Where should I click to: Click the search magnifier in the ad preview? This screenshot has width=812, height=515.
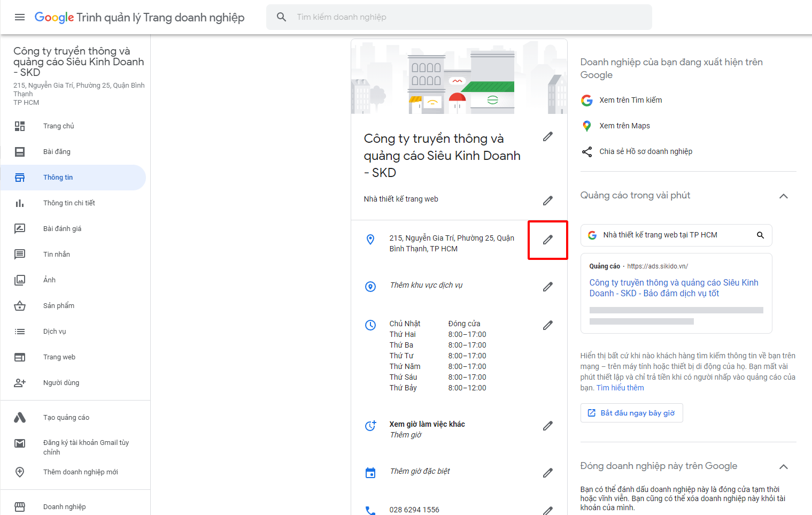(760, 235)
